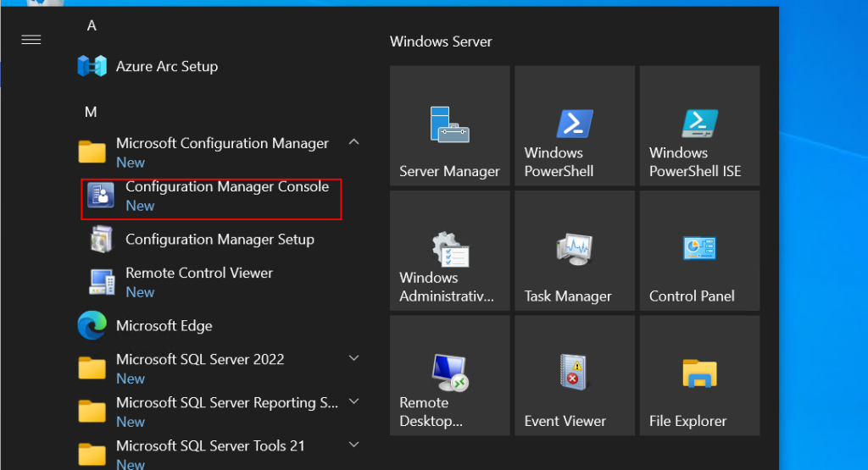Open the Windows PowerShell ISE tile
Screen dimensions: 868x470
(x=699, y=125)
